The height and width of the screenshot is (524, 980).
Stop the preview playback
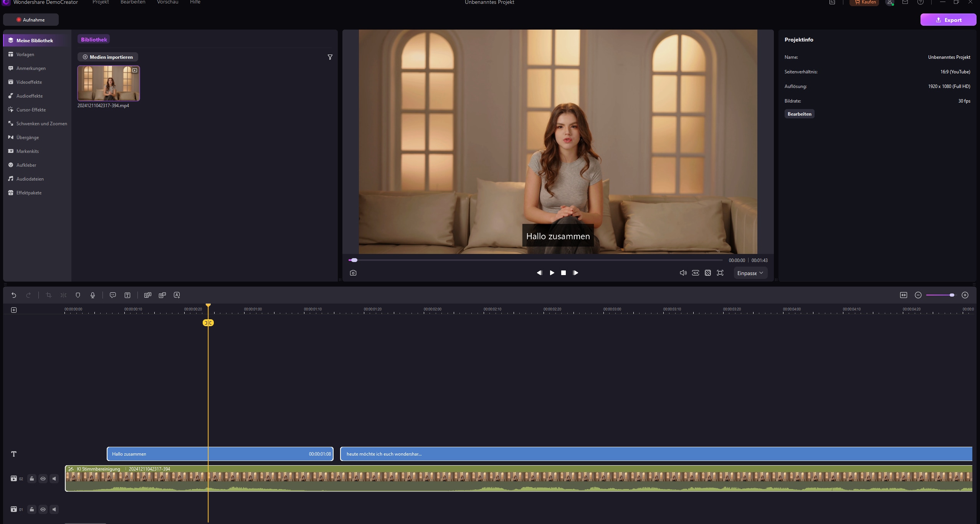pyautogui.click(x=564, y=273)
